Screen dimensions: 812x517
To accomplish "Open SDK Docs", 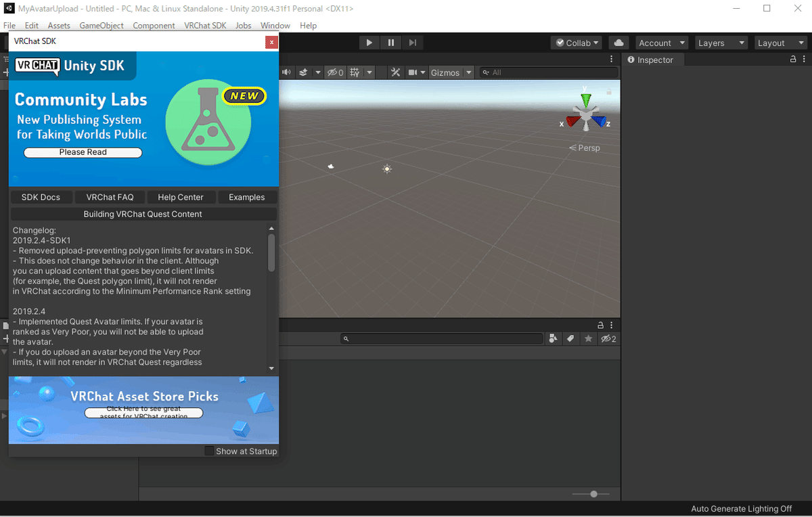I will (x=41, y=197).
